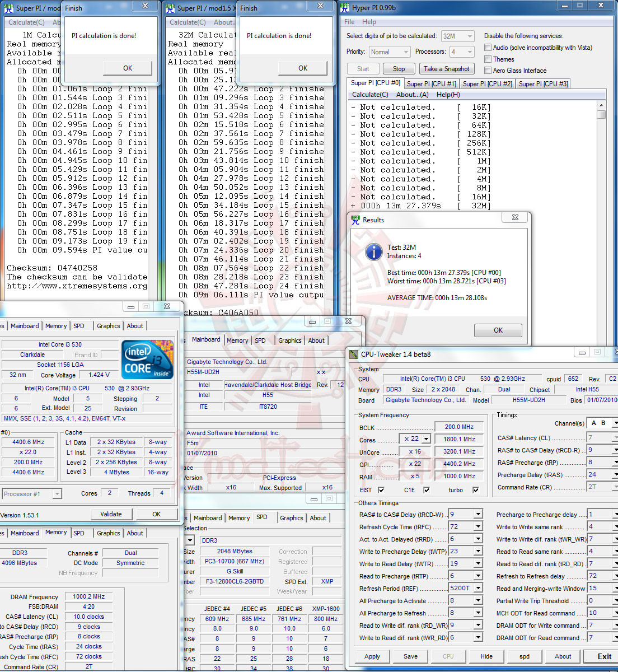
Task: Click OK in first PI calculation done dialog
Action: click(x=128, y=68)
